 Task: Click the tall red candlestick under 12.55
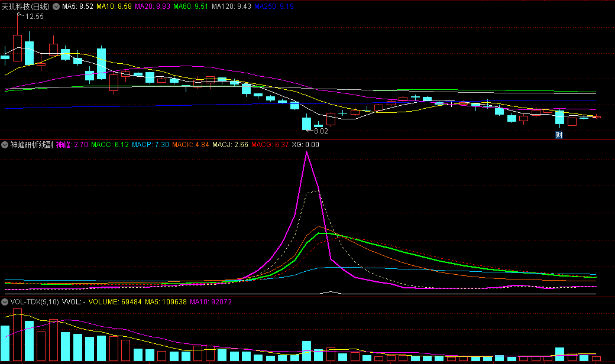(17, 48)
